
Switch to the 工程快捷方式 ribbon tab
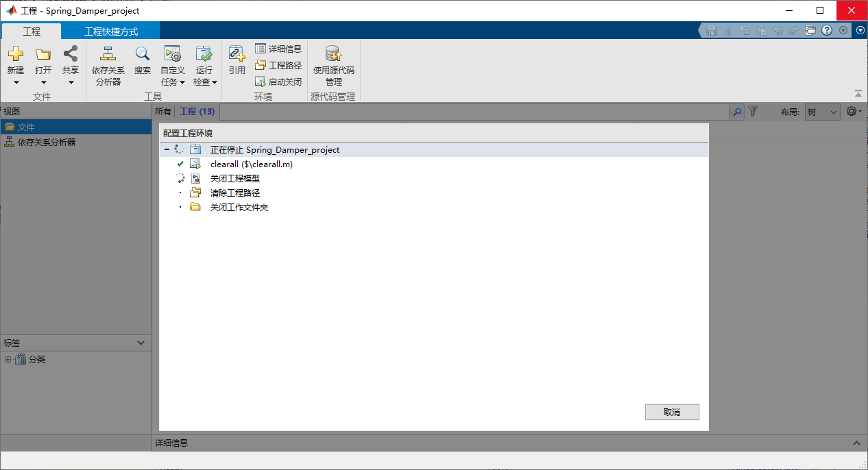tap(110, 31)
